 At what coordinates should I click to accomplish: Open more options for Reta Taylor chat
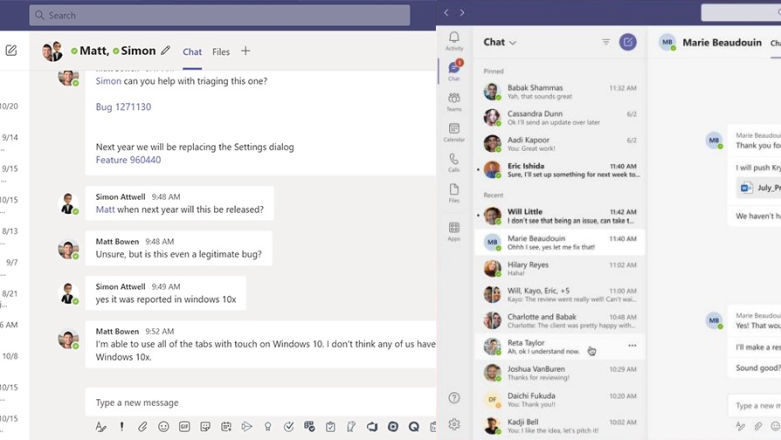632,345
